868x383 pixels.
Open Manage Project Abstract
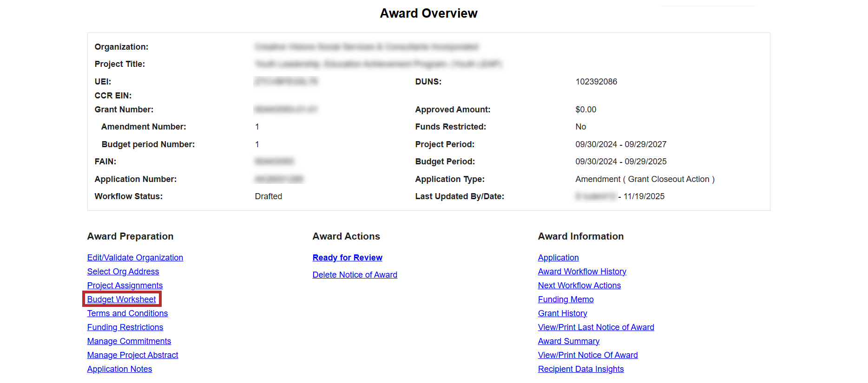coord(132,355)
